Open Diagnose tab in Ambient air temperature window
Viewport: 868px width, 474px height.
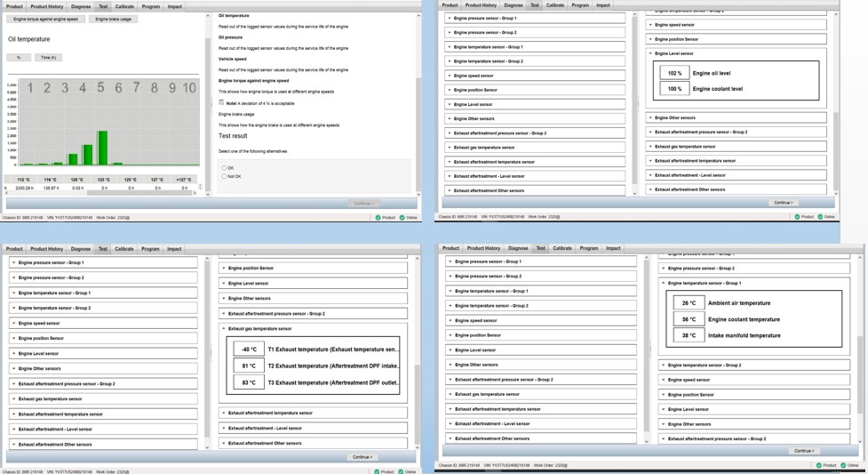(x=518, y=248)
